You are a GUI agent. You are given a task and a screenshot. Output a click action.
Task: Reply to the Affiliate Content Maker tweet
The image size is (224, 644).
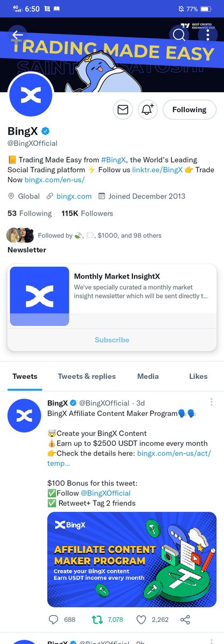point(53,619)
